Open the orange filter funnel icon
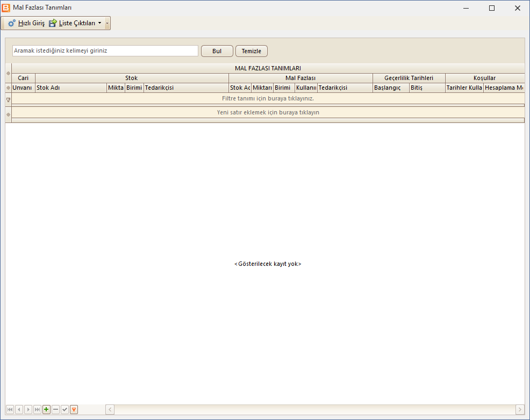The width and height of the screenshot is (530, 420). [x=74, y=410]
